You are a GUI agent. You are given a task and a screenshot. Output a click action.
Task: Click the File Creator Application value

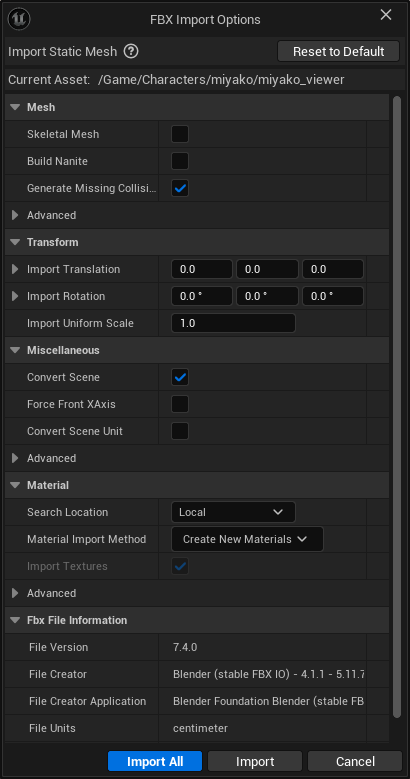click(268, 701)
